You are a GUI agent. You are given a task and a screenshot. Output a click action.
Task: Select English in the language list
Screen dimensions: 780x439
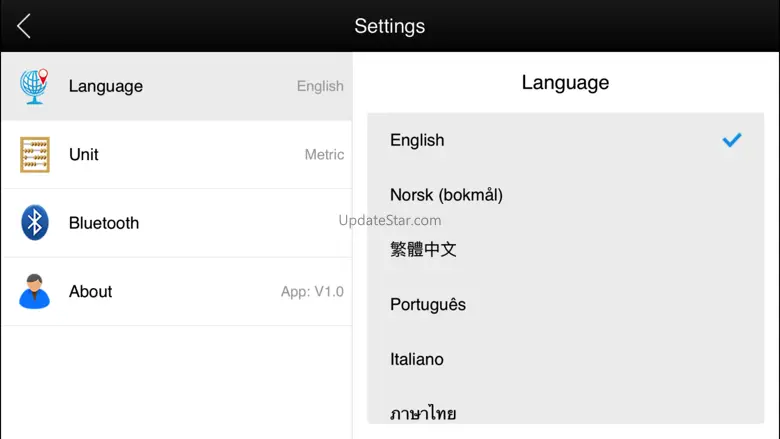(x=417, y=140)
